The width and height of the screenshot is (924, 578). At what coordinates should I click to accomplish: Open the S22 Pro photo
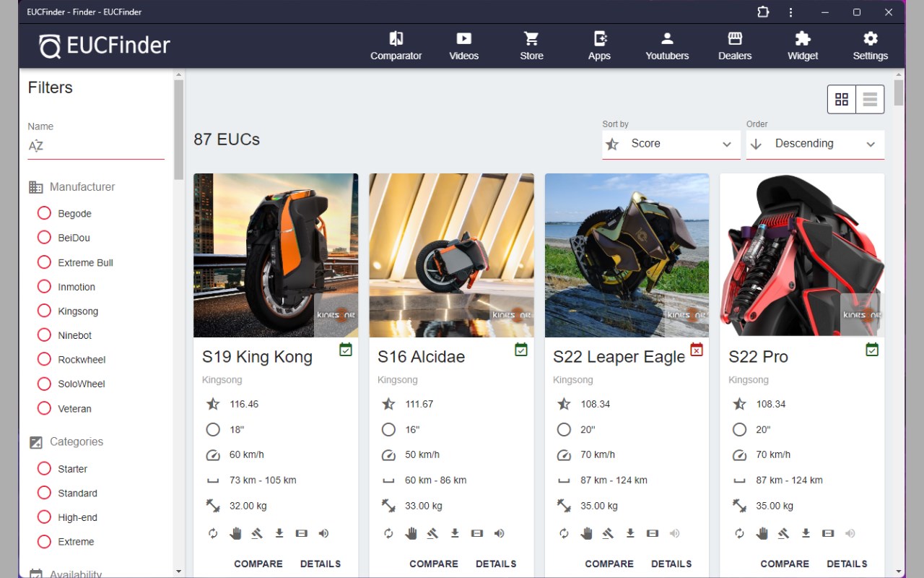[802, 255]
